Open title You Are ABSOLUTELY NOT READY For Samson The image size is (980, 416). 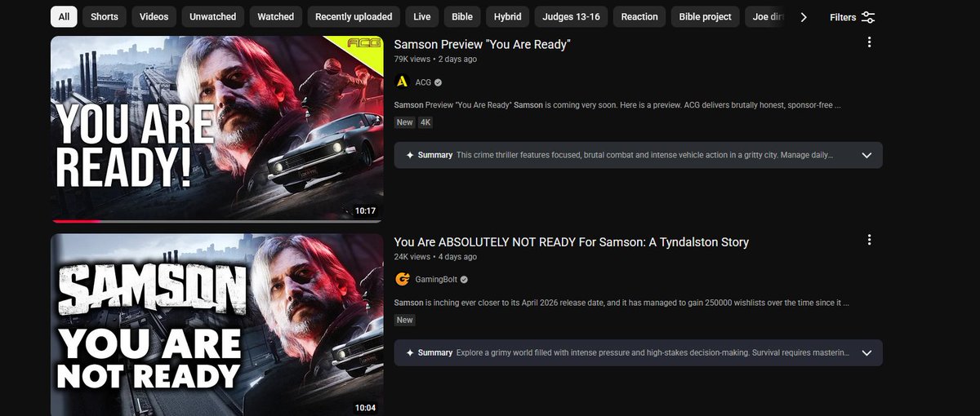[572, 242]
